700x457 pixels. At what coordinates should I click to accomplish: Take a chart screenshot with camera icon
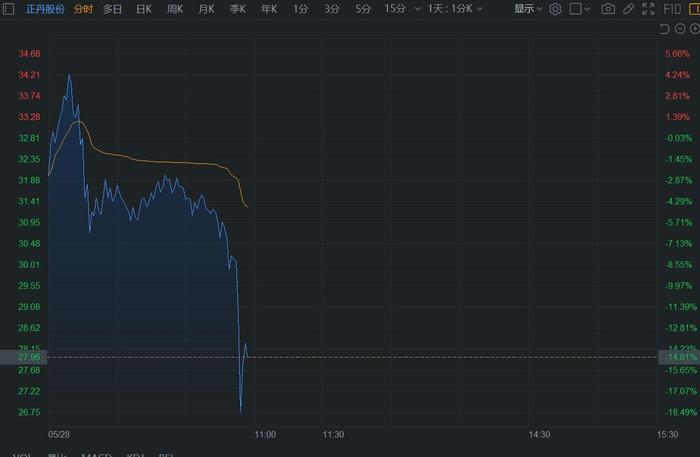[x=608, y=9]
